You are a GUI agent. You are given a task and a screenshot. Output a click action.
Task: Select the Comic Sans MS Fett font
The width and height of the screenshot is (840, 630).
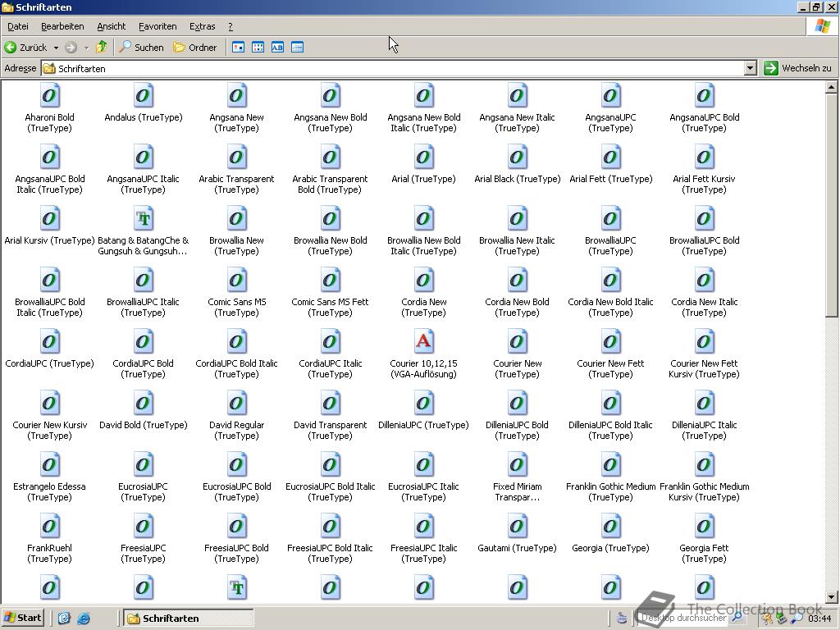pos(330,281)
